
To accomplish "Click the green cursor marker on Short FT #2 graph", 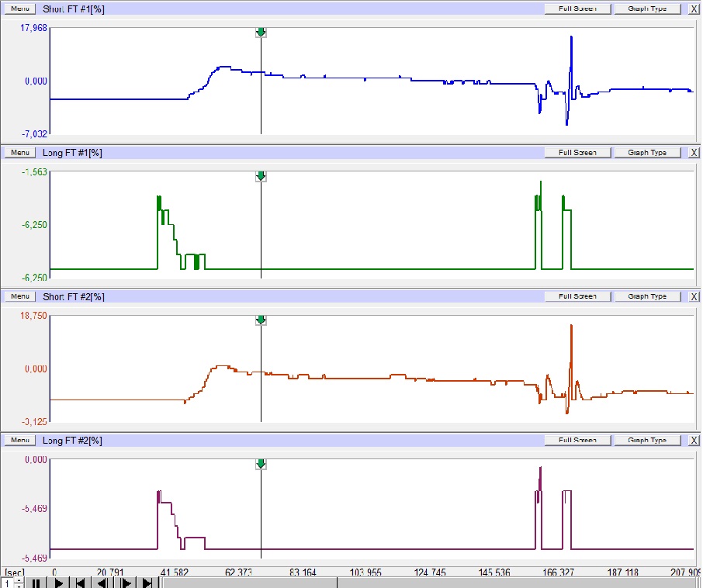I will coord(261,320).
